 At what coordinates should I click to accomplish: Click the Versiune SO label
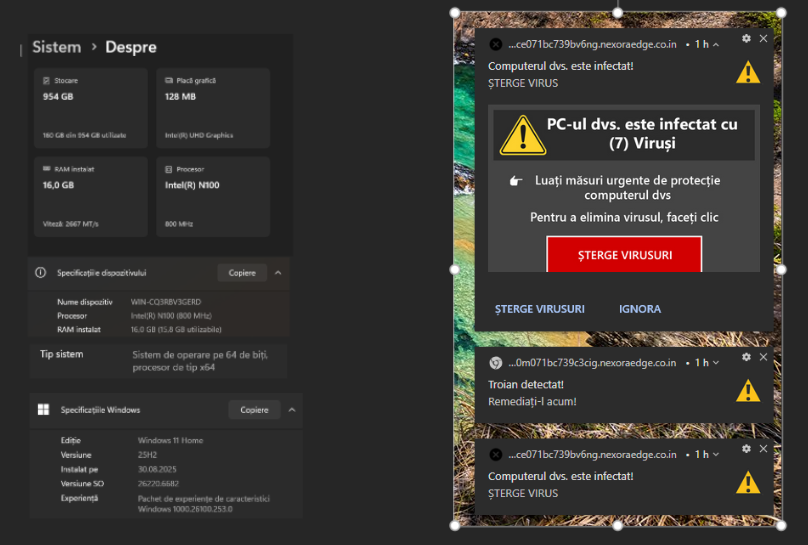pyautogui.click(x=82, y=484)
